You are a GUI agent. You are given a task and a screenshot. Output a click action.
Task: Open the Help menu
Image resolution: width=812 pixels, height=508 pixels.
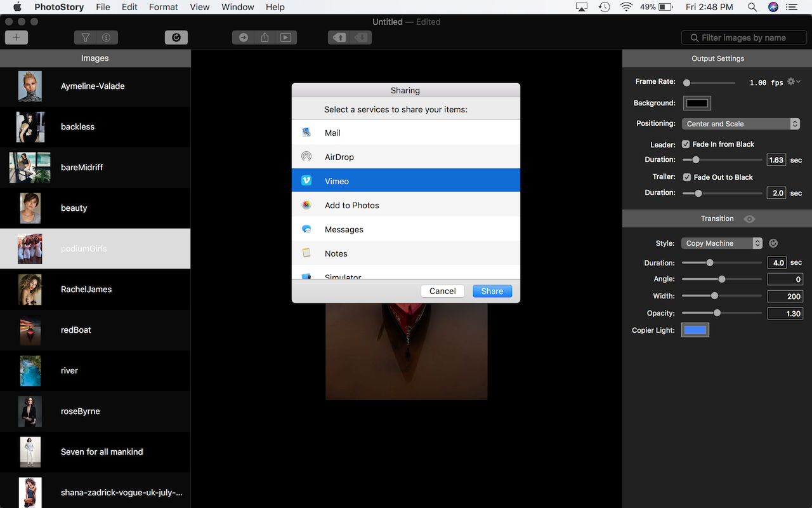(x=275, y=7)
